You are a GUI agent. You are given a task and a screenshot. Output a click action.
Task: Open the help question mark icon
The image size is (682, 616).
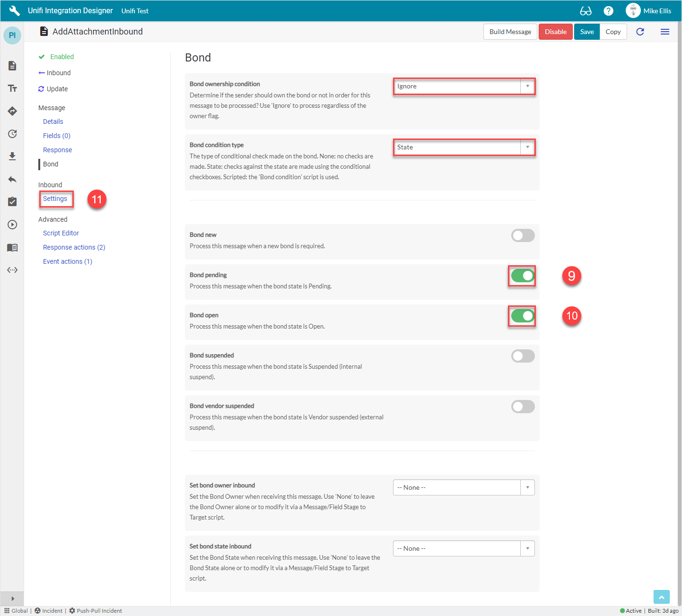(609, 11)
